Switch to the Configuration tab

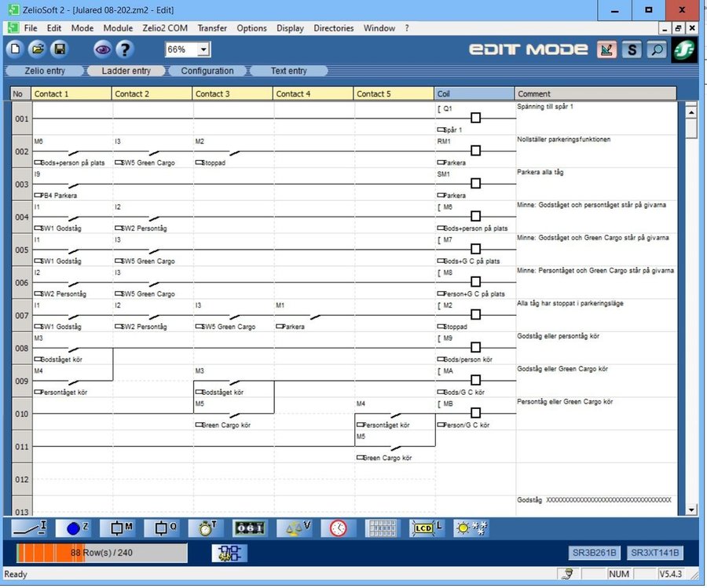coord(207,71)
